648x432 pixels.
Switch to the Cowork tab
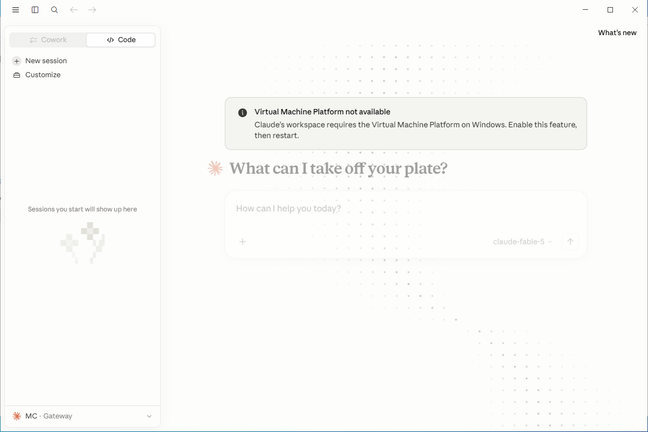[48, 40]
